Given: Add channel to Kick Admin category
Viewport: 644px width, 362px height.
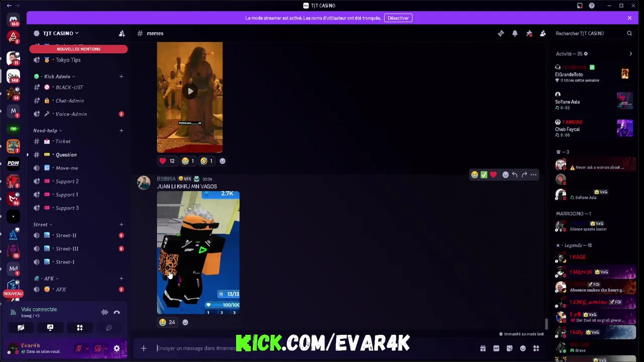Looking at the screenshot, I should coord(121,76).
